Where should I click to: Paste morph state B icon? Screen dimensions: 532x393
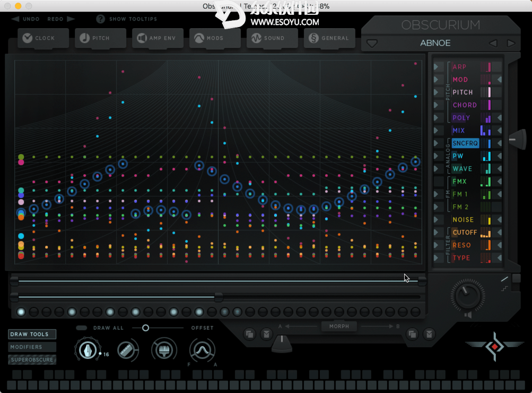(x=429, y=334)
